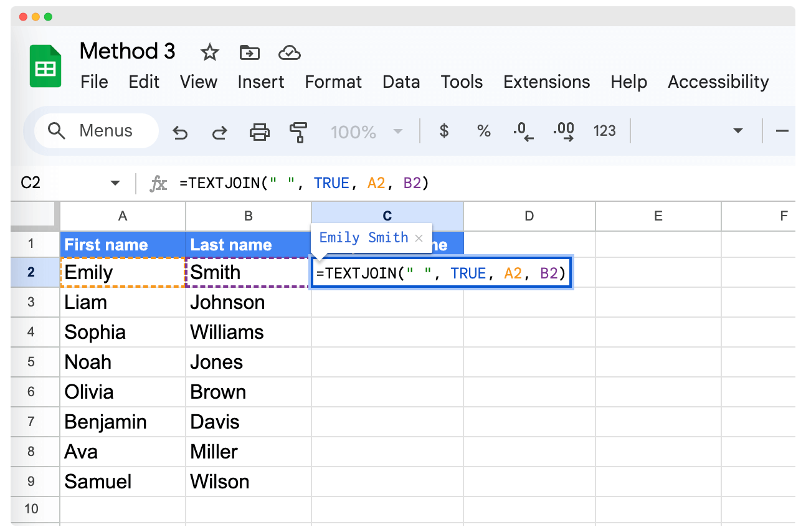This screenshot has width=806, height=532.
Task: Open the Extensions menu
Action: coord(546,82)
